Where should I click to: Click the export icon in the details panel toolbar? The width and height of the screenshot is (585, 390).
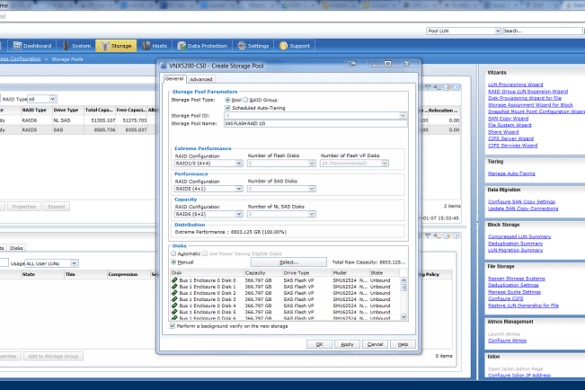point(447,236)
